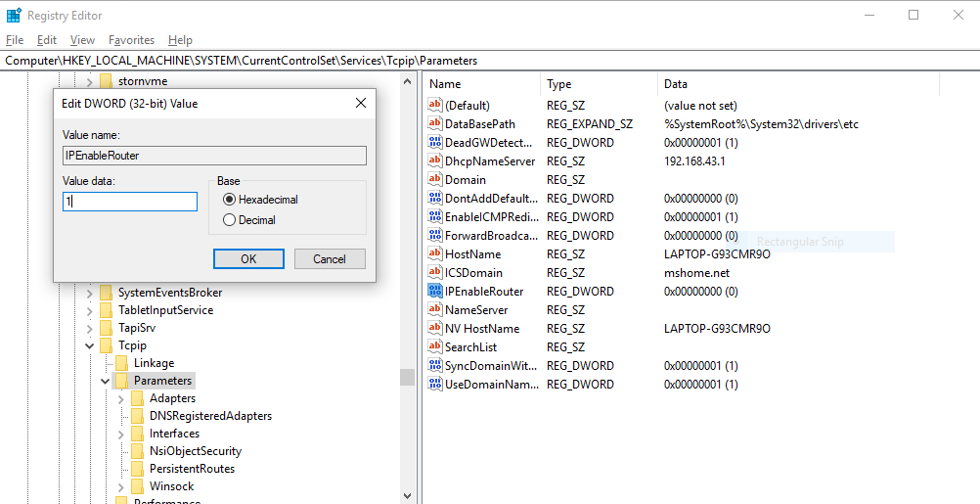Select the SystemEventsBroker tree item
The height and width of the screenshot is (504, 980).
(x=170, y=293)
